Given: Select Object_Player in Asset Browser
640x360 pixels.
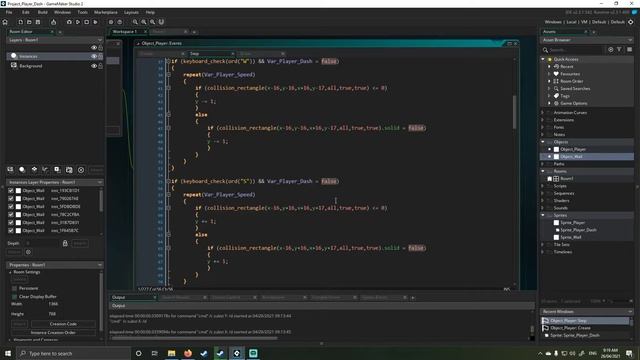Looking at the screenshot, I should [573, 149].
